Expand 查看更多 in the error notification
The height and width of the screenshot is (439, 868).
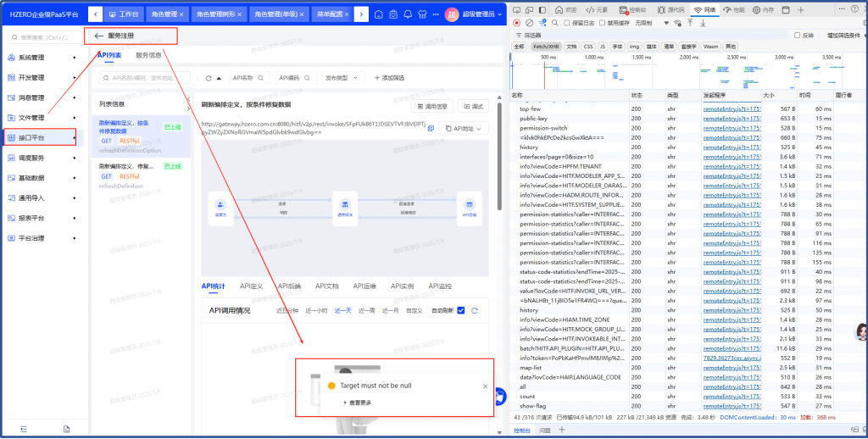pos(359,403)
